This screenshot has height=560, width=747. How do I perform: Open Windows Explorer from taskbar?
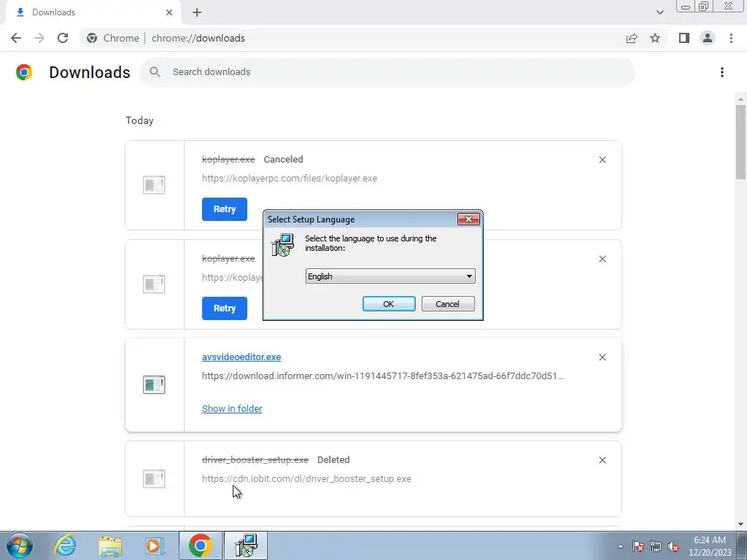click(110, 545)
